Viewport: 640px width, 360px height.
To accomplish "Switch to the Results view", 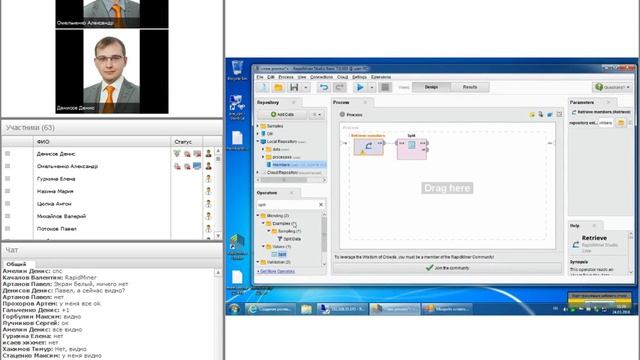I will [x=470, y=87].
